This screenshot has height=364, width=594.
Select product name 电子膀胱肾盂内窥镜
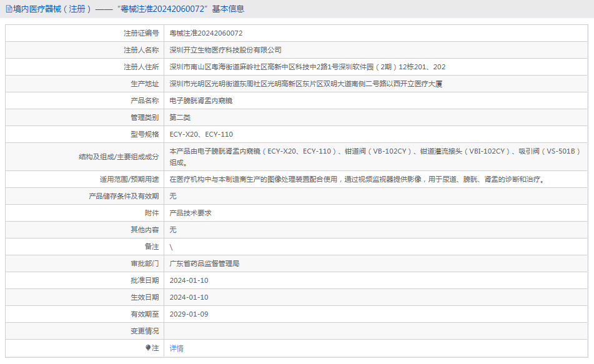[200, 101]
